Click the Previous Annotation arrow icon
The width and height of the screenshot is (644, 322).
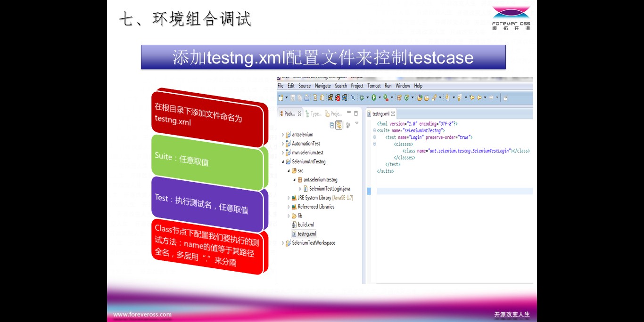click(459, 97)
